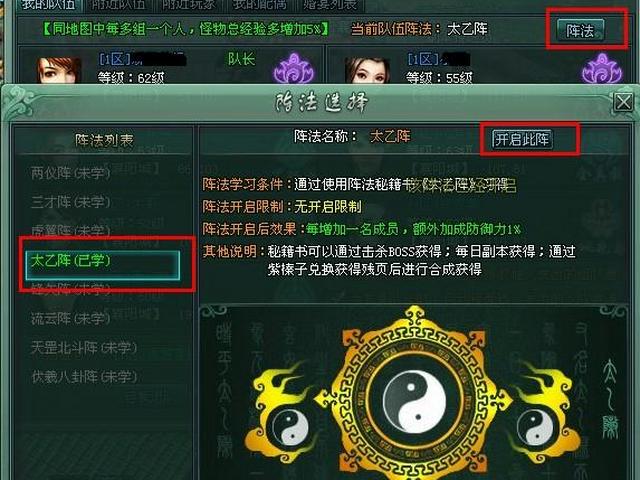Close the 阵法选择 dialog
This screenshot has width=640, height=480.
pos(623,102)
